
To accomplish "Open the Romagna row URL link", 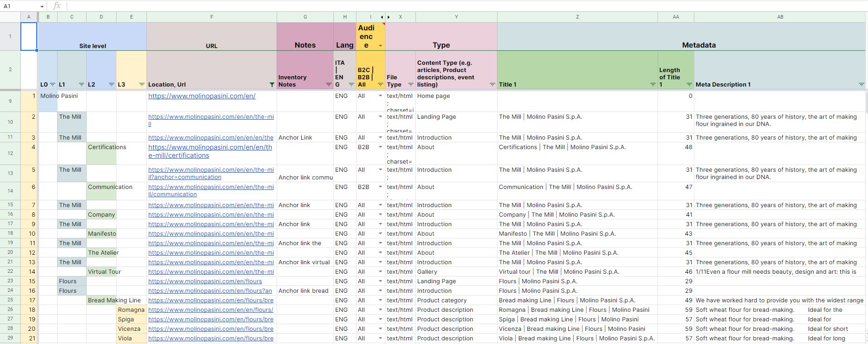I will (x=211, y=310).
